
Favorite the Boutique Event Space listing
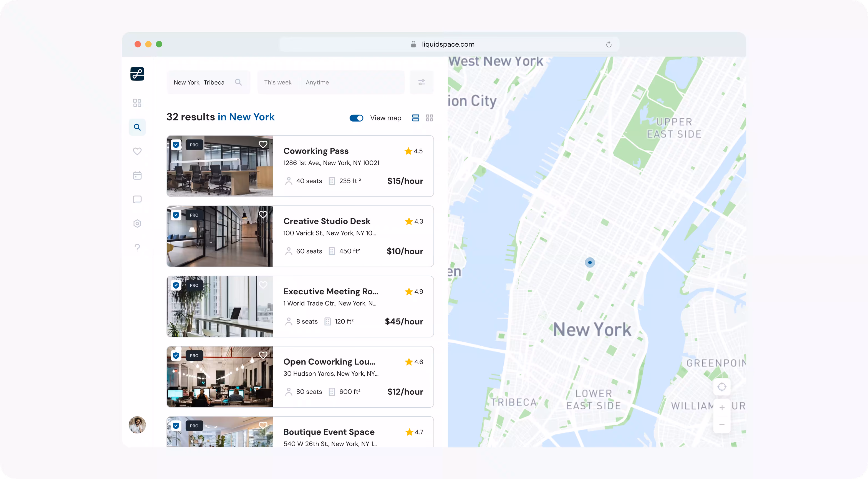tap(263, 425)
